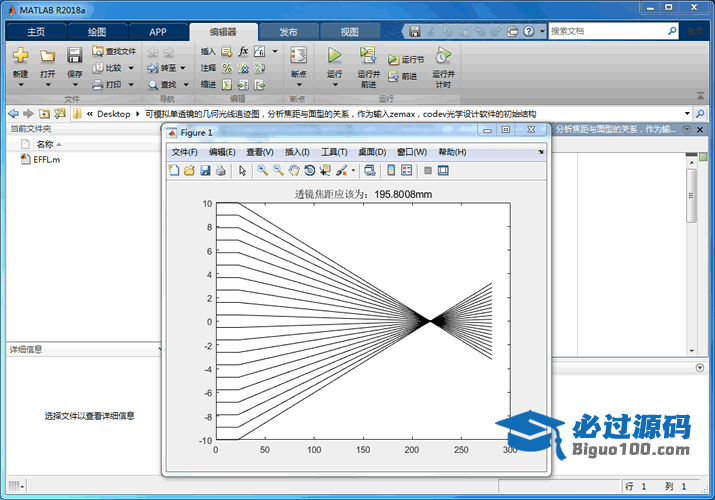
Task: Open Figure 1 插入(I) menu
Action: point(297,152)
